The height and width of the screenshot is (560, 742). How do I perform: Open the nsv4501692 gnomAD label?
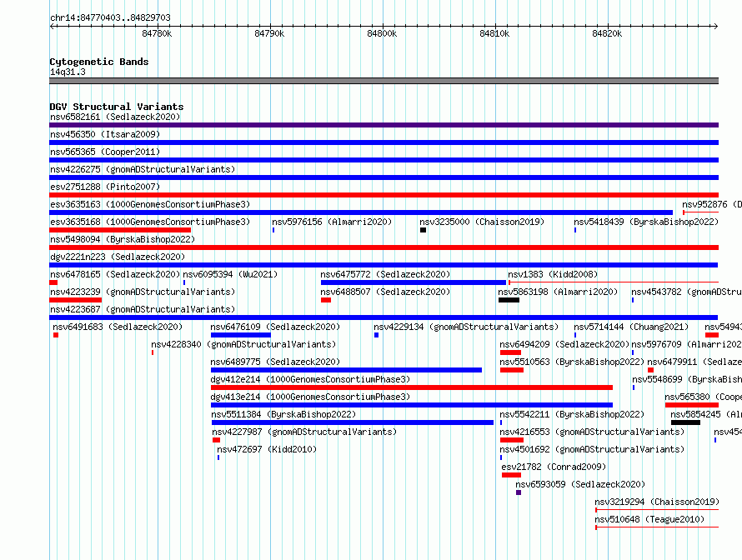click(x=592, y=449)
